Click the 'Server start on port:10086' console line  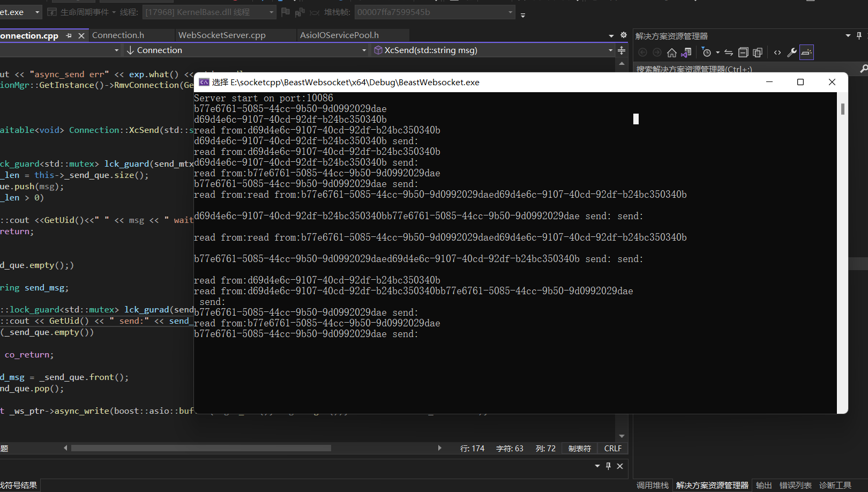(x=264, y=98)
